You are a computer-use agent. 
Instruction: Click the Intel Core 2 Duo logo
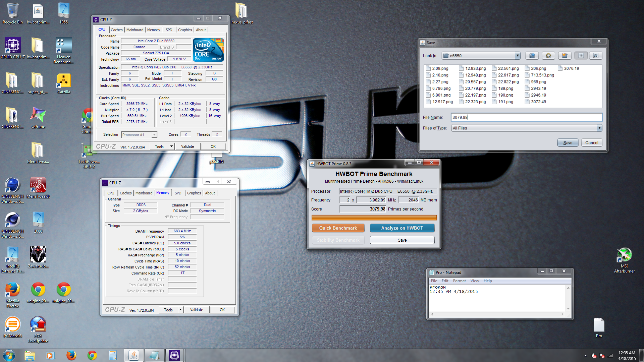(x=208, y=50)
